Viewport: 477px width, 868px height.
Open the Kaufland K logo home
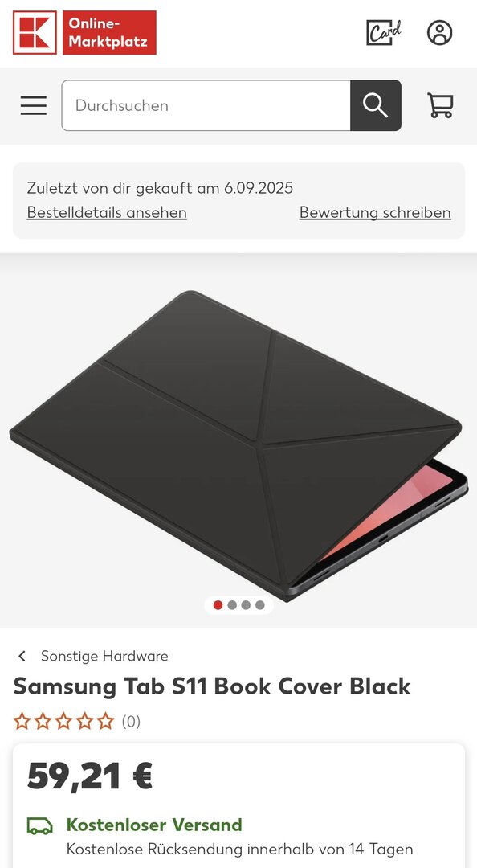pyautogui.click(x=35, y=33)
